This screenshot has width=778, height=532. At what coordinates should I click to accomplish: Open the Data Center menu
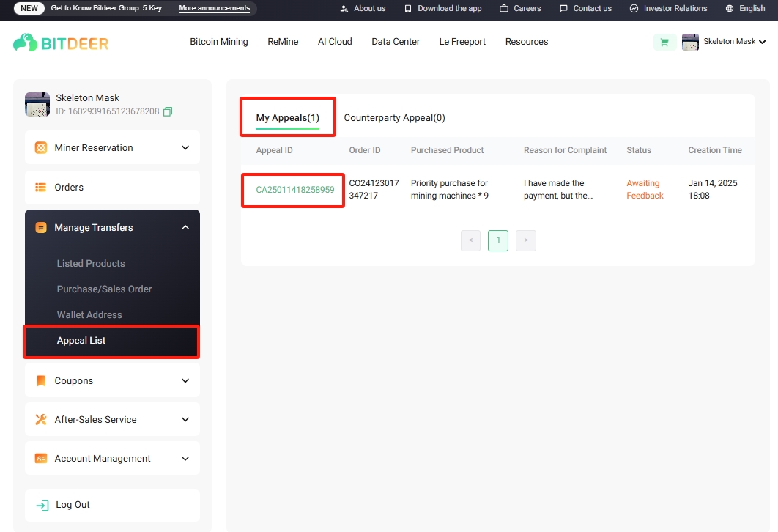pyautogui.click(x=396, y=42)
